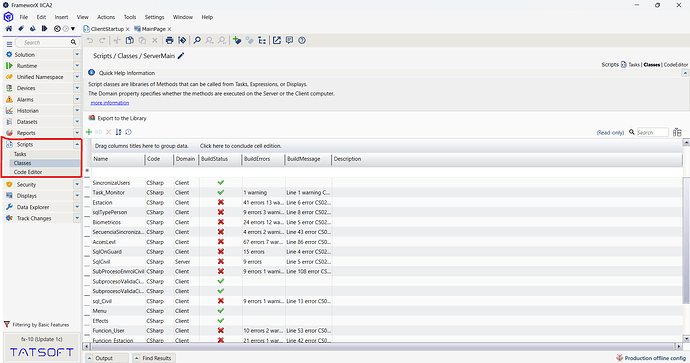Screen dimensions: 690x363
Task: Click the search magnifier in left panel
Action: pyautogui.click(x=73, y=43)
